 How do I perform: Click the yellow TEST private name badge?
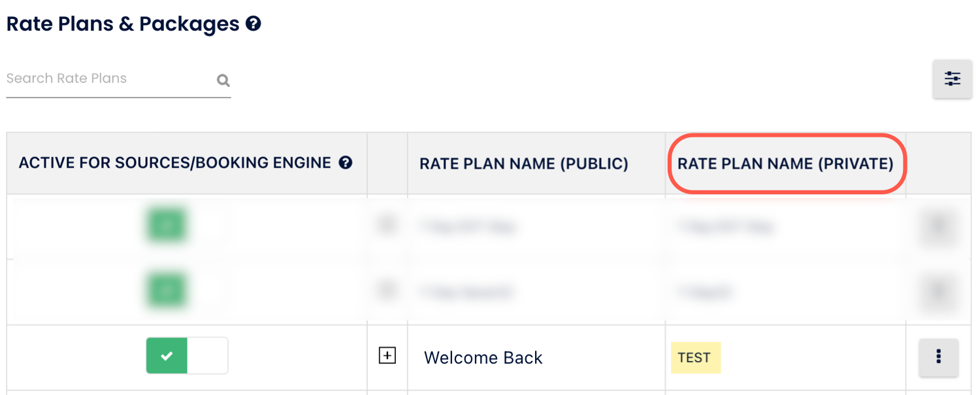coord(695,357)
